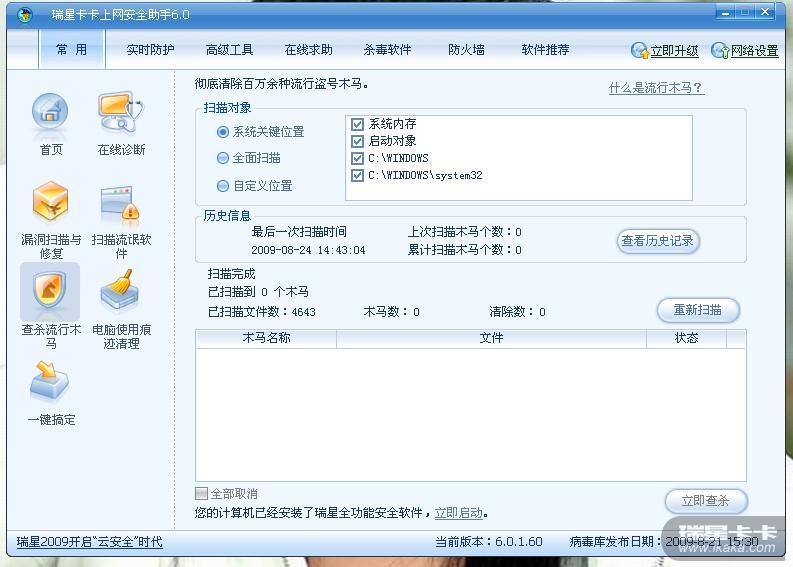Click the Rising app logo in title bar

[x=25, y=15]
